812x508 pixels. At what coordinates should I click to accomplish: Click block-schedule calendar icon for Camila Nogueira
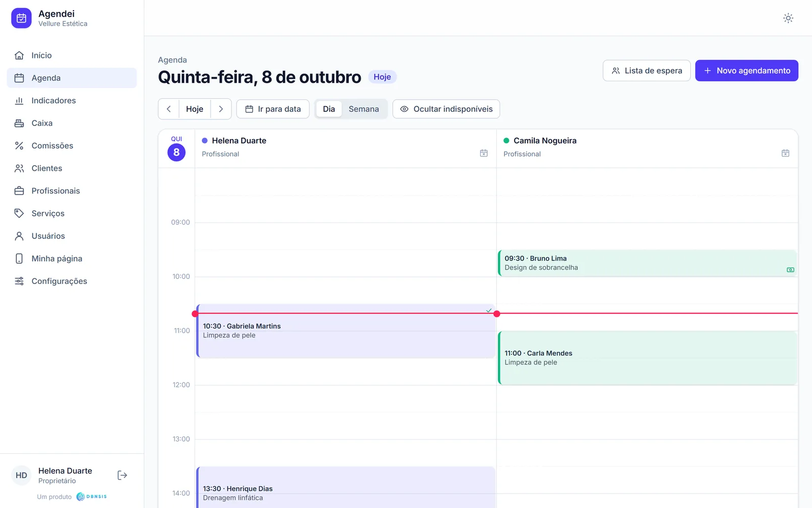pyautogui.click(x=785, y=153)
